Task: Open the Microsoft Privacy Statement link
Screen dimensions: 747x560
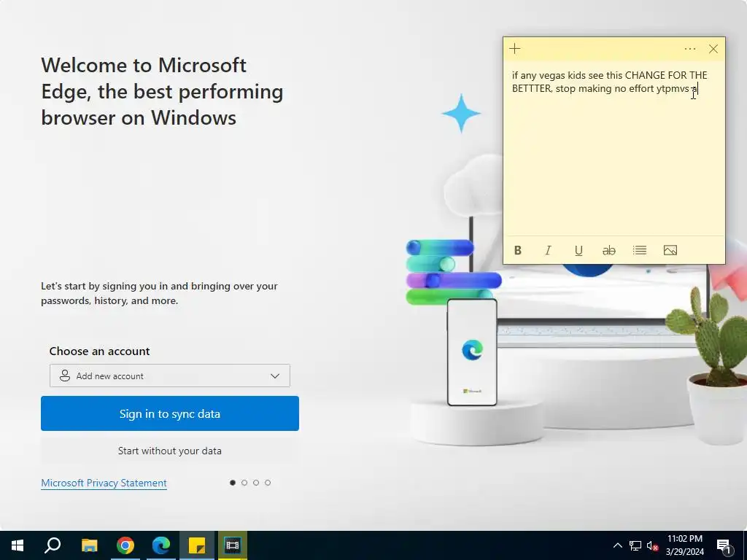Action: [x=104, y=483]
